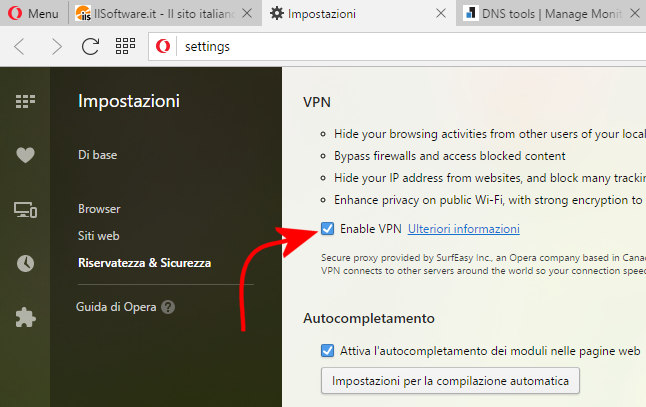Focus the address bar showing settings
Image resolution: width=646 pixels, height=407 pixels.
click(x=408, y=47)
